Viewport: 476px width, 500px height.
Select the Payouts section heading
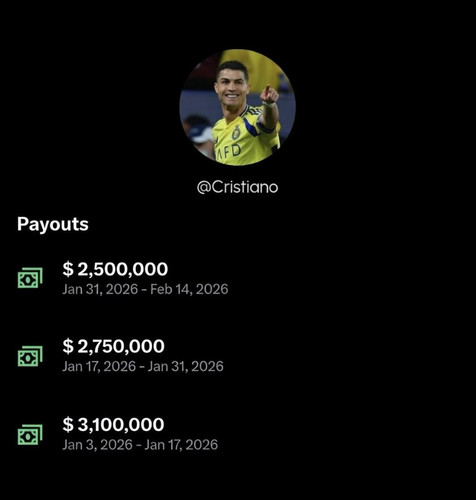pos(53,224)
